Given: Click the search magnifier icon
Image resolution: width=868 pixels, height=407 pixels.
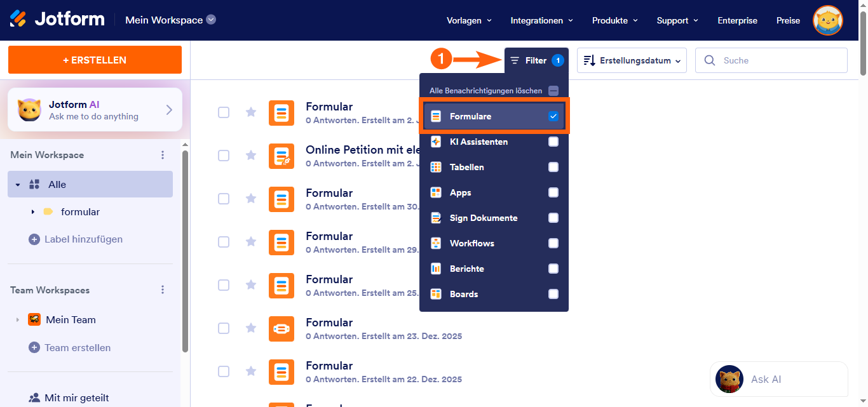Looking at the screenshot, I should click(x=709, y=60).
